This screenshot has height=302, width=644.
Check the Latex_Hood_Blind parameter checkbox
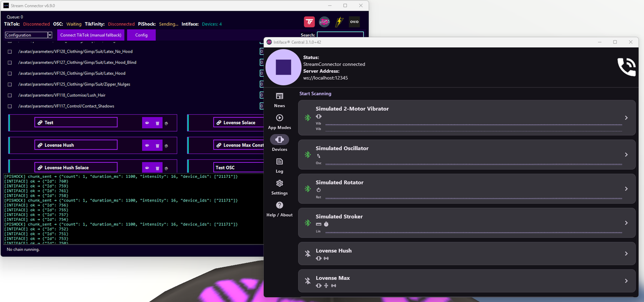(10, 62)
